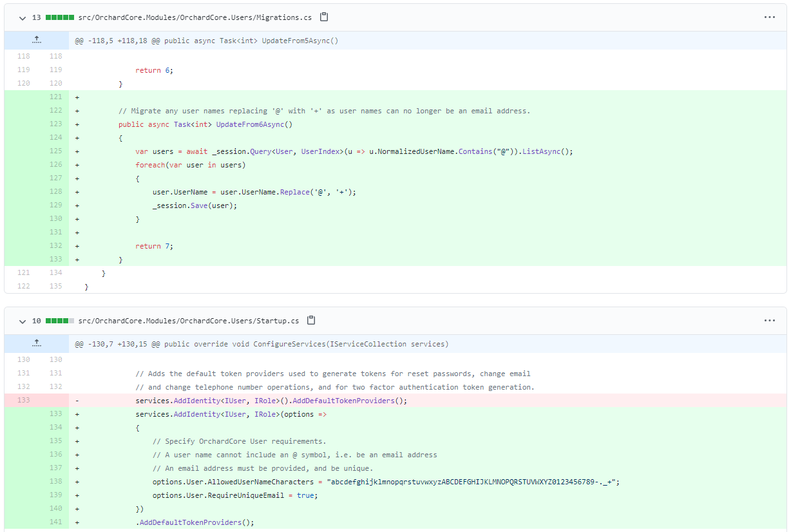Collapse the Migrations.cs file diff

[x=23, y=17]
